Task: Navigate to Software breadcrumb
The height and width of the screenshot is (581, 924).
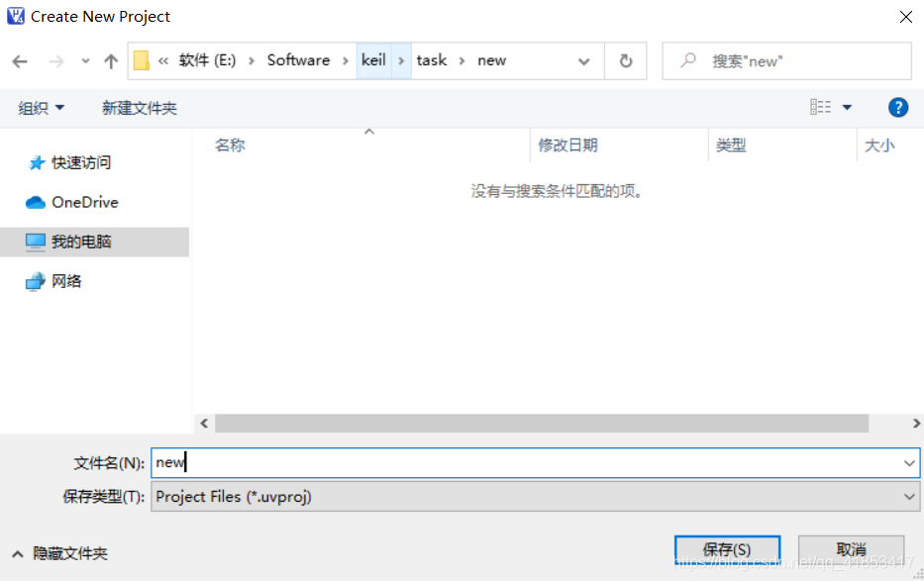Action: [298, 60]
